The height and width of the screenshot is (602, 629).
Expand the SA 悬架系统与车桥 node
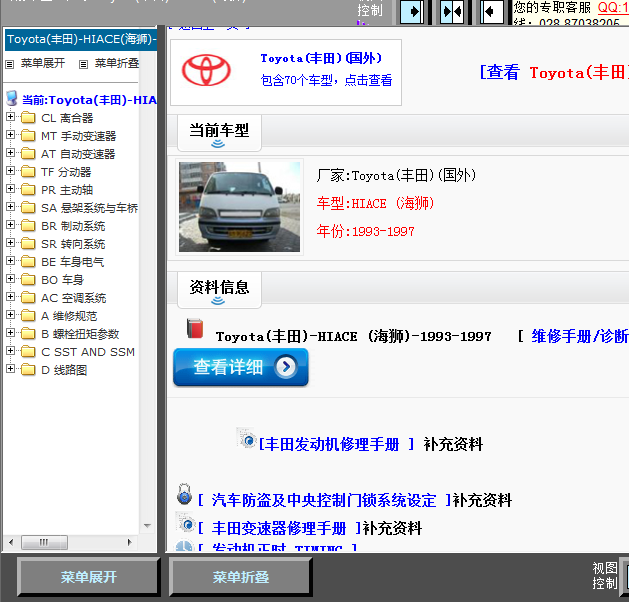pos(10,207)
